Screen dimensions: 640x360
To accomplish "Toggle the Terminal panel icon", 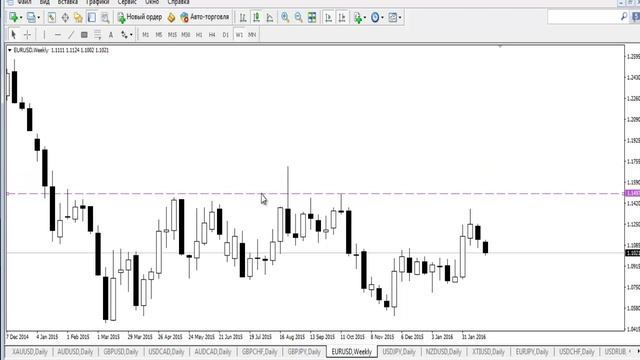I will [92, 17].
